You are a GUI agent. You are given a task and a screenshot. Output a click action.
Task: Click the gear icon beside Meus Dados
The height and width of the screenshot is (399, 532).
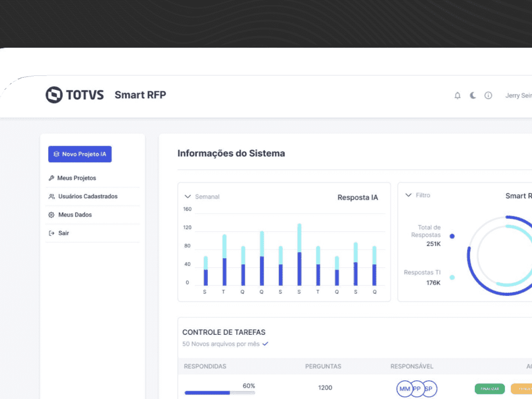[x=51, y=215]
